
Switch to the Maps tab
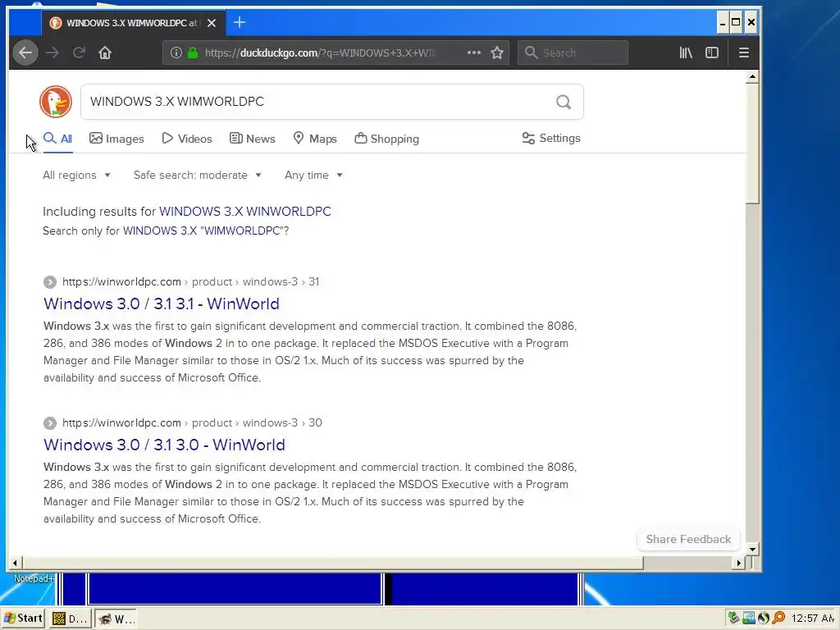point(315,139)
